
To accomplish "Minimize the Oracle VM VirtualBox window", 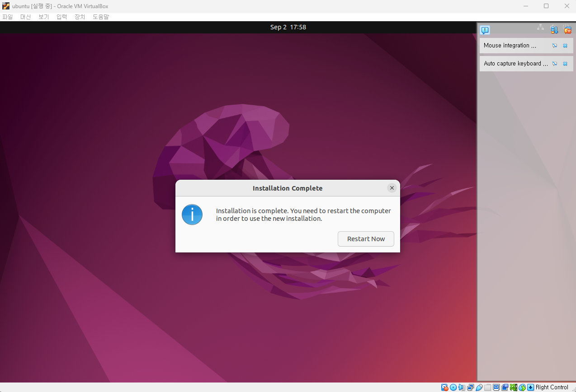I will (525, 6).
